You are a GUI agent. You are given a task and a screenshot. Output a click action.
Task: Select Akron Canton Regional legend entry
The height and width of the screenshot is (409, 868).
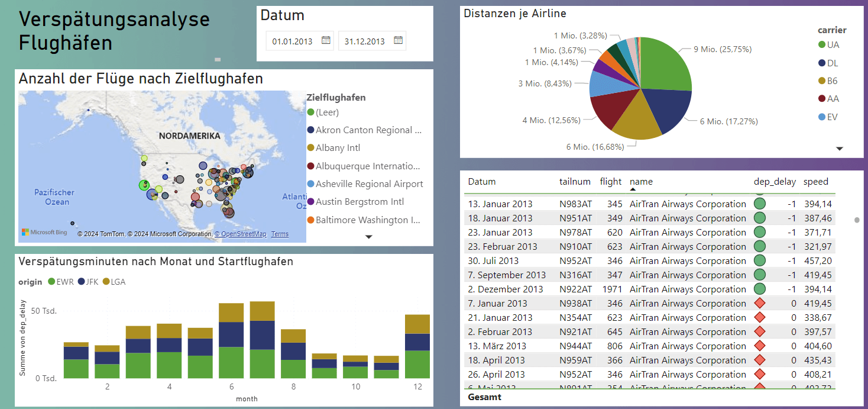[x=364, y=130]
